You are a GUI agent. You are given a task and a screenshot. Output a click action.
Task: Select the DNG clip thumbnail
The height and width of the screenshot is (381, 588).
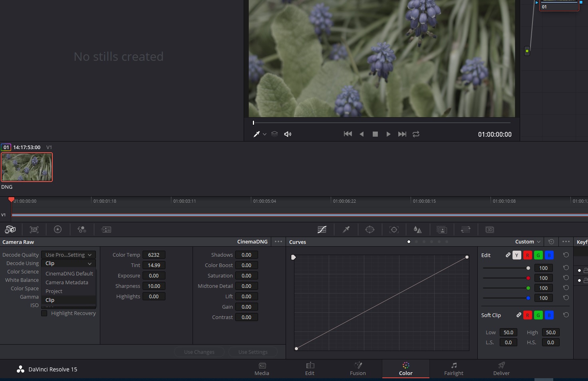pyautogui.click(x=27, y=168)
